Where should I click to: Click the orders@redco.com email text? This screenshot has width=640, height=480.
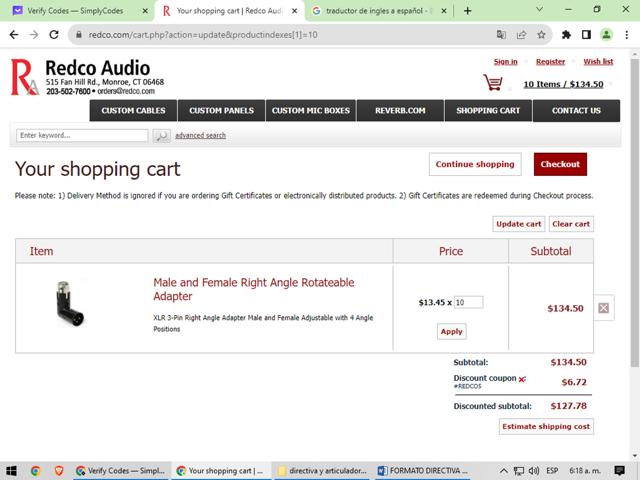[126, 91]
